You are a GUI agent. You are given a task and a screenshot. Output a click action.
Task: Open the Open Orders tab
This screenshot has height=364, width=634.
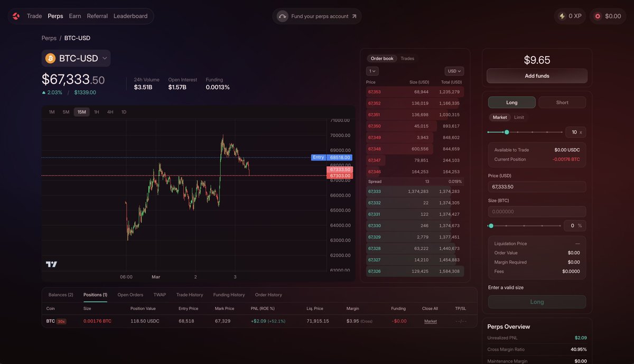(130, 295)
